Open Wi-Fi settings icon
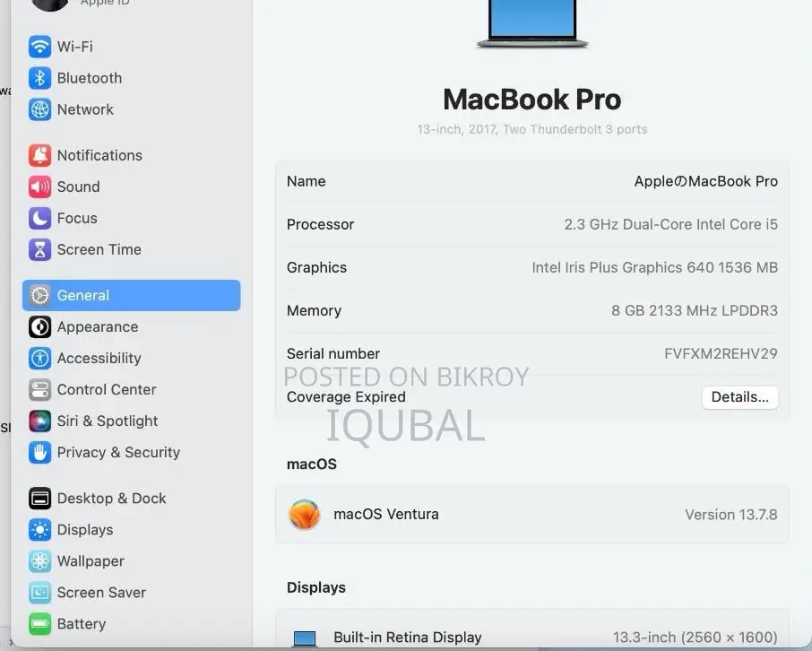Image resolution: width=812 pixels, height=651 pixels. tap(39, 47)
